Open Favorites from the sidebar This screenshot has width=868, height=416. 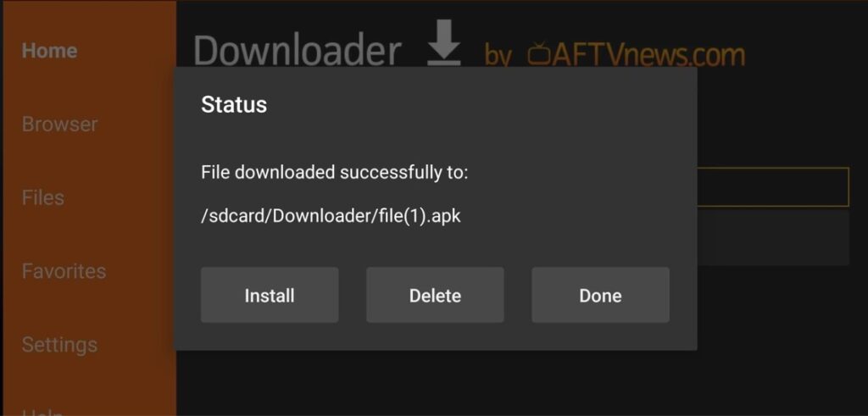64,271
